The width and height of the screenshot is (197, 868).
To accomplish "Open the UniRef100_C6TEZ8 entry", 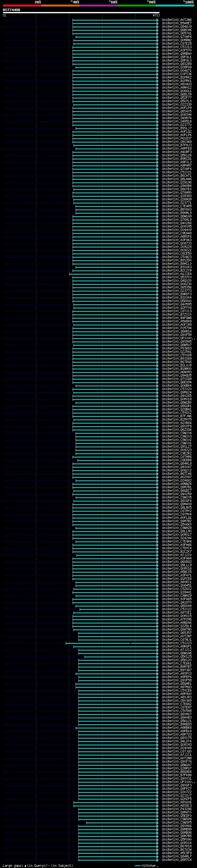I will 177,44.
